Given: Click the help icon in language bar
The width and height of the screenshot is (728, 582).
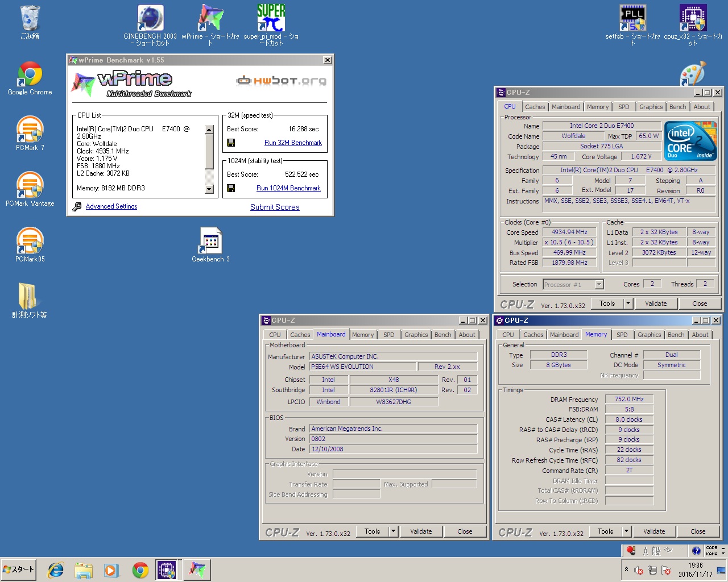Looking at the screenshot, I should 696,550.
